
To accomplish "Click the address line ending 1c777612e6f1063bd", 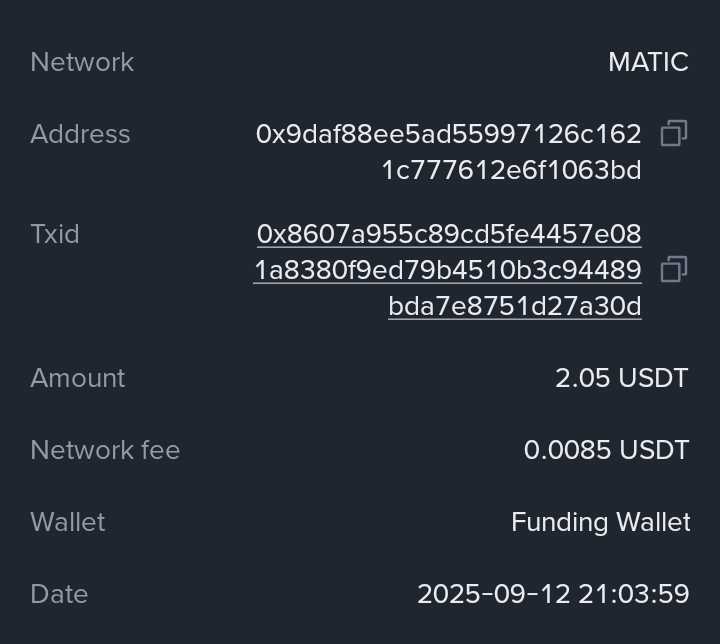I will coord(511,170).
